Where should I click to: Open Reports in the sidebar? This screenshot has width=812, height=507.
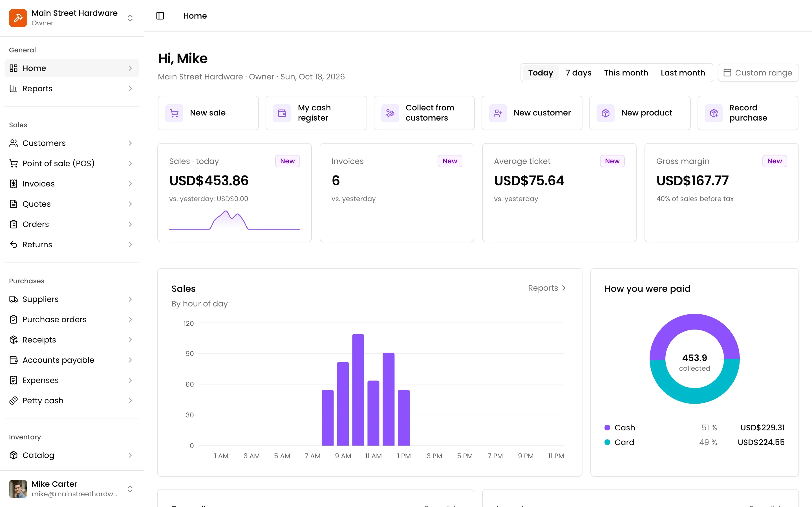(x=72, y=88)
